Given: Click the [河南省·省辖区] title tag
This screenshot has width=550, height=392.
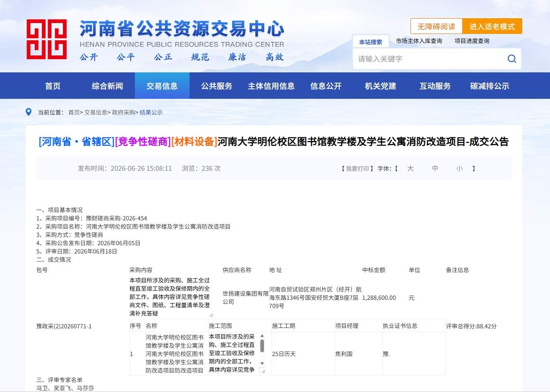Looking at the screenshot, I should point(77,142).
